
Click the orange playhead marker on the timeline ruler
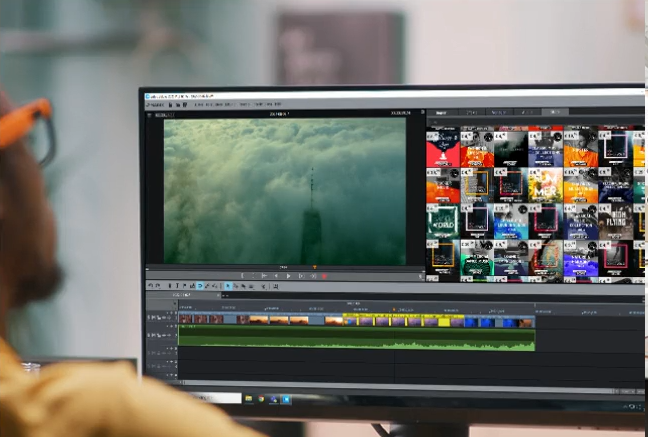point(393,309)
